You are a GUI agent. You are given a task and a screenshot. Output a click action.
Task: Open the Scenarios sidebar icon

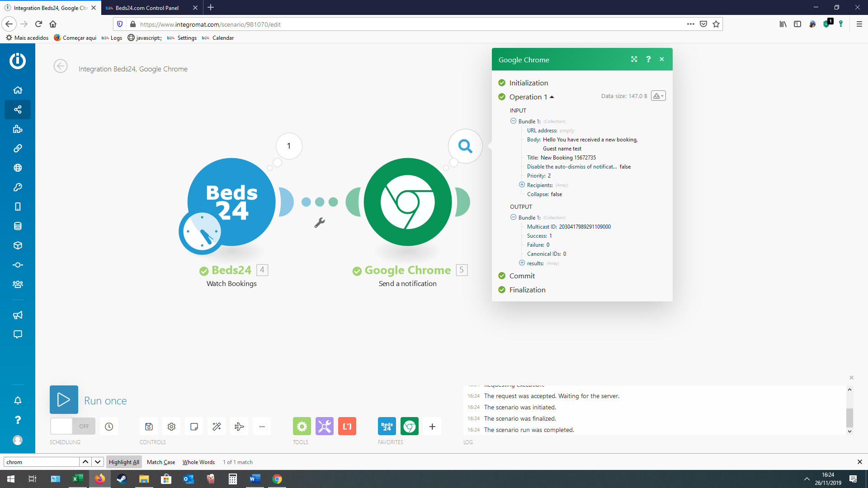18,109
